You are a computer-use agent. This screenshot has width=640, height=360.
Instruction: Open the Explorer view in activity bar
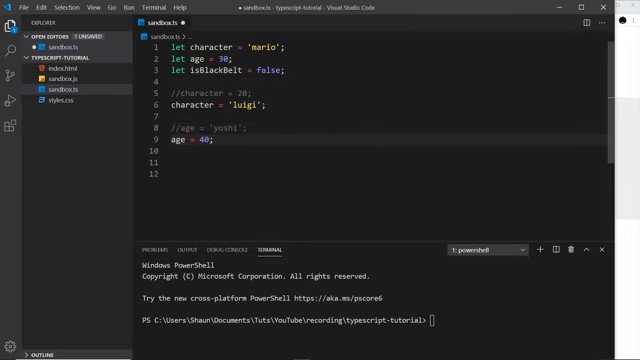[x=10, y=27]
